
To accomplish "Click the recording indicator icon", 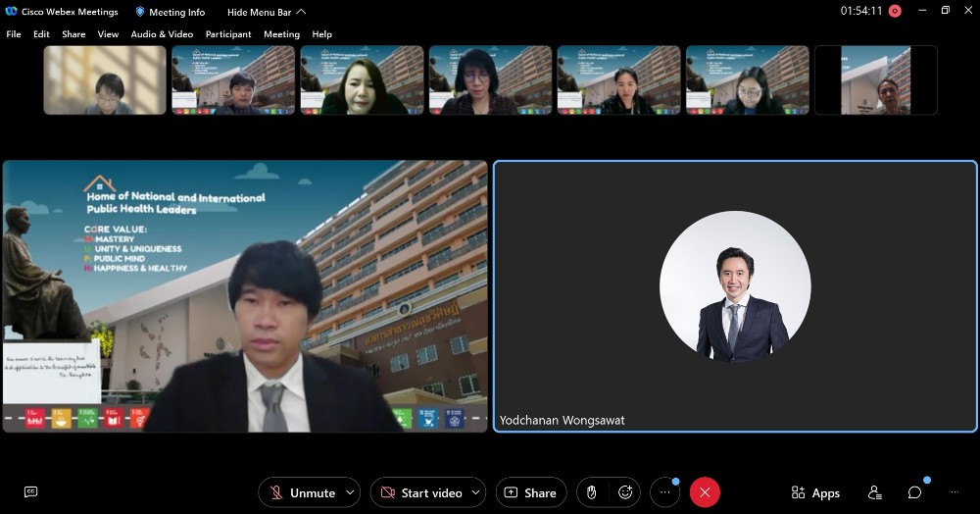I will pyautogui.click(x=894, y=11).
